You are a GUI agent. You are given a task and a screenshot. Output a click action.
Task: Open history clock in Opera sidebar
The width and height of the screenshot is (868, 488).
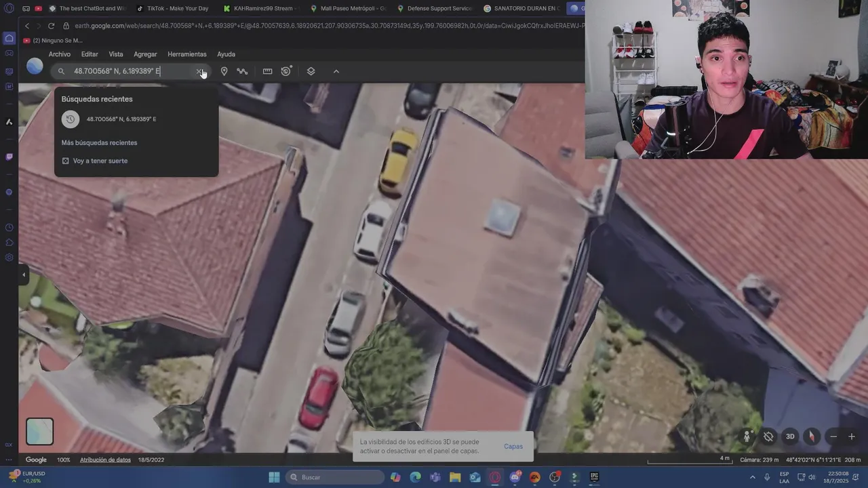9,228
